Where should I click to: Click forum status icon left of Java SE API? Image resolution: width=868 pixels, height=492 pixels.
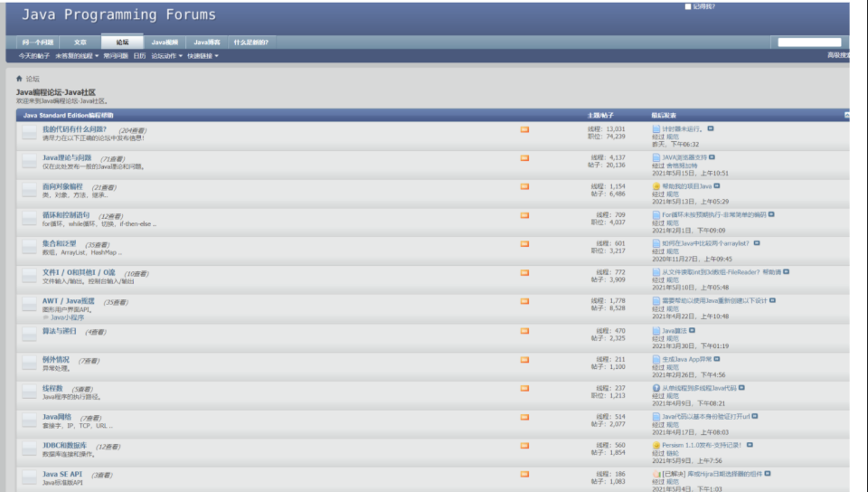[29, 477]
